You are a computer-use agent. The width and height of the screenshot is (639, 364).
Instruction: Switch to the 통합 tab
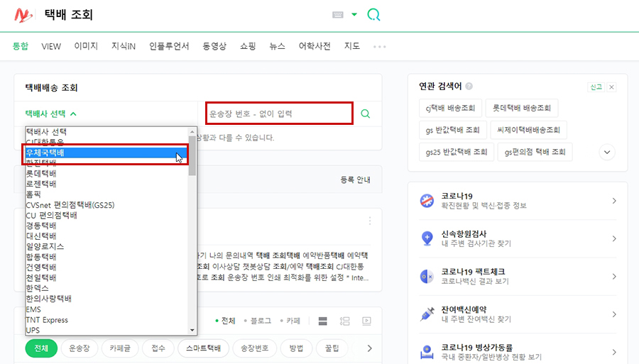coord(21,46)
